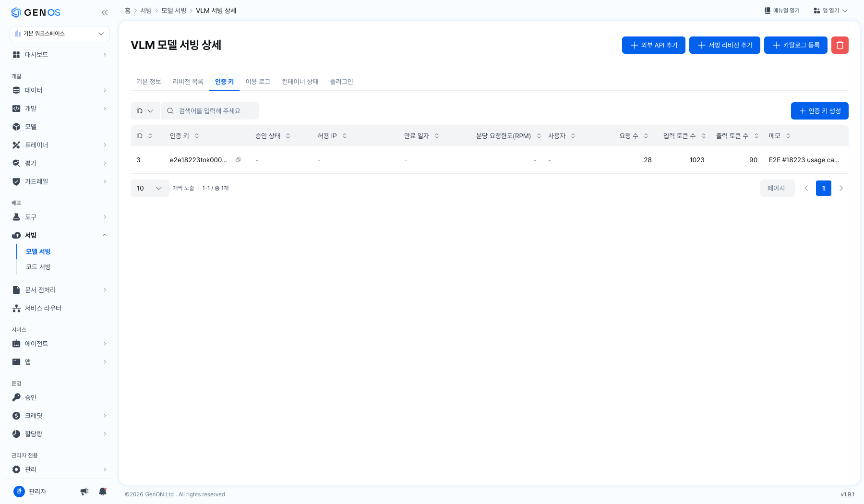Open the 기본 워크스페이스 workspace dropdown
Image resolution: width=864 pixels, height=504 pixels.
click(60, 34)
